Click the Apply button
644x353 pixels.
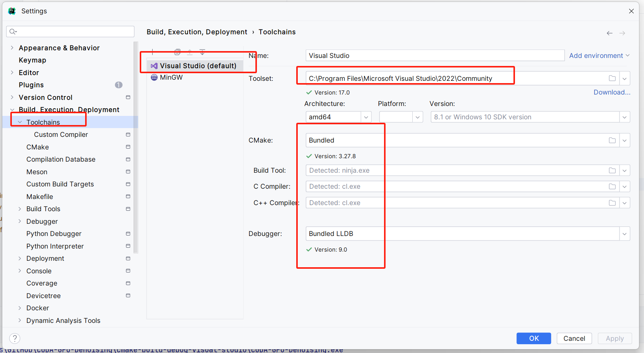[615, 339]
